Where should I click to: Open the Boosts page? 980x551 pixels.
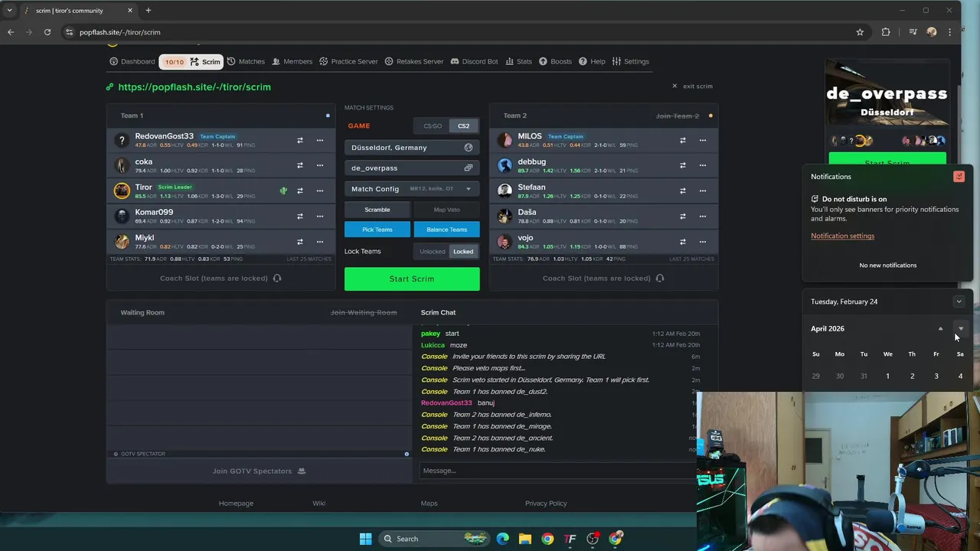[x=555, y=61]
